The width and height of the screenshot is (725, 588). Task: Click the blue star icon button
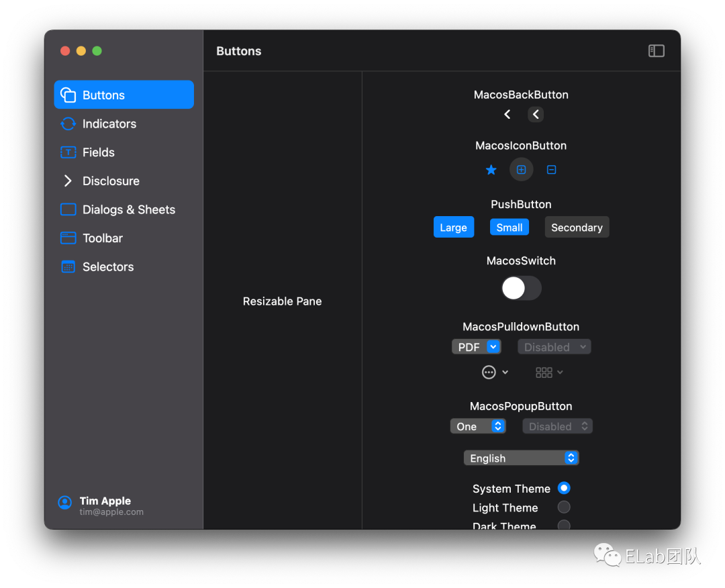coord(491,170)
